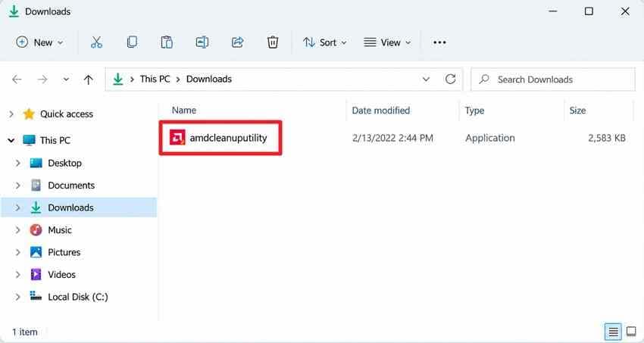The width and height of the screenshot is (644, 343).
Task: Select the amdcleanuputility file
Action: [x=228, y=138]
